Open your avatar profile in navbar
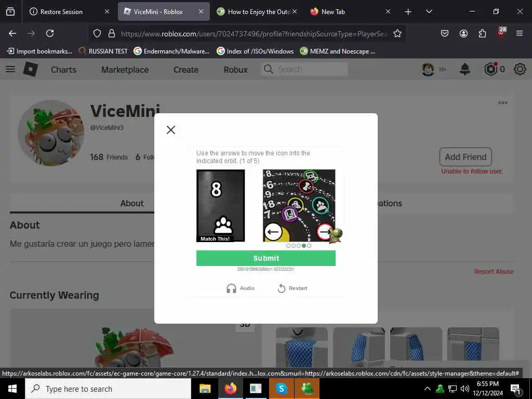 click(x=428, y=69)
